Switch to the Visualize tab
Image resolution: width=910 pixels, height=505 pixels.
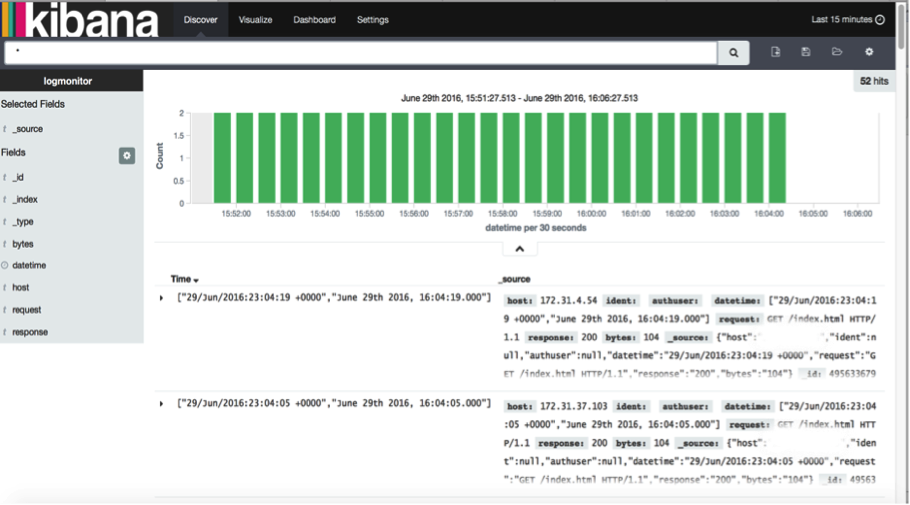pos(255,20)
